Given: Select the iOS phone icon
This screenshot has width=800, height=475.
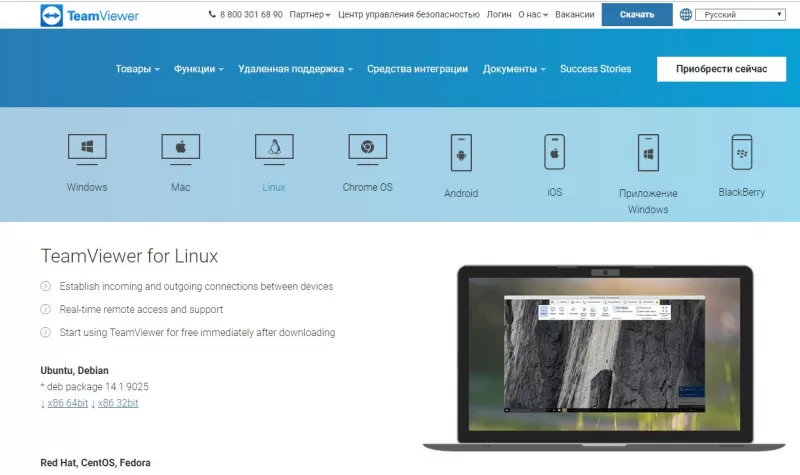Looking at the screenshot, I should [x=555, y=152].
